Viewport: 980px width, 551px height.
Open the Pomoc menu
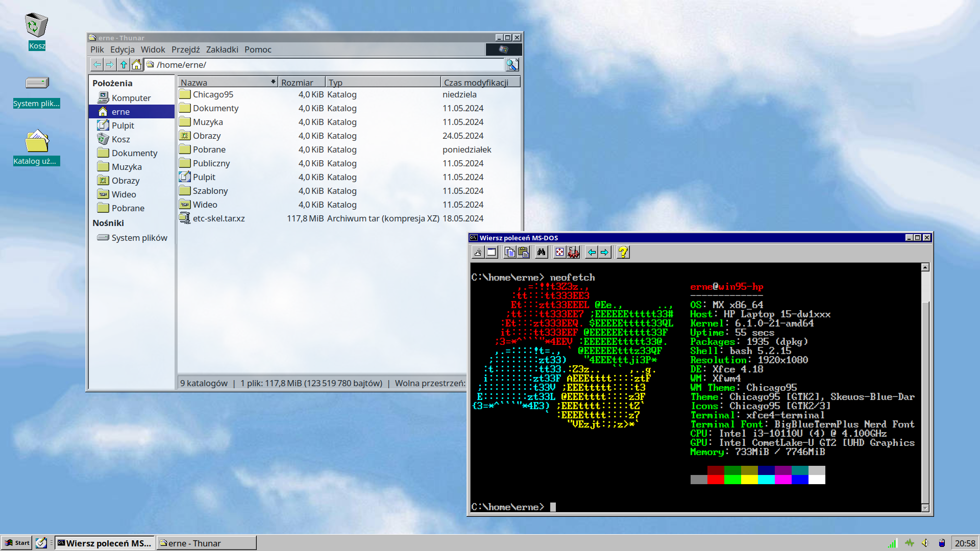point(258,49)
